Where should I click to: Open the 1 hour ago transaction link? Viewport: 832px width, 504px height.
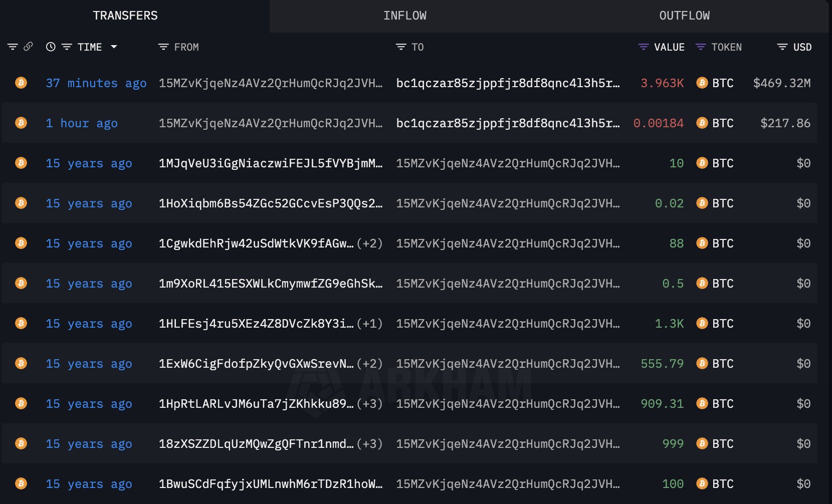(82, 123)
